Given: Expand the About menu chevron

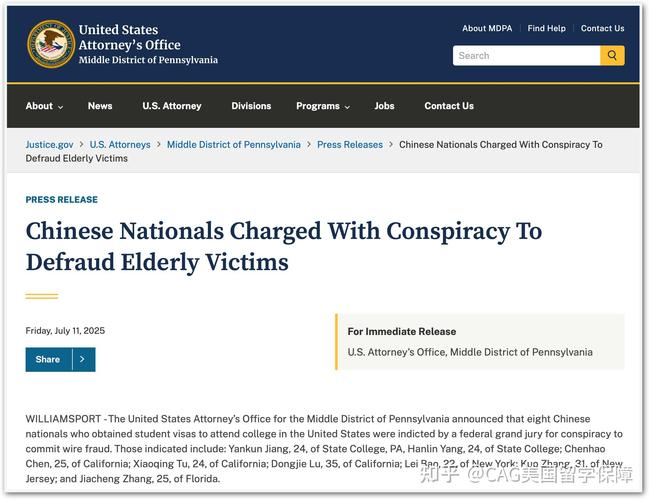Looking at the screenshot, I should click(x=60, y=107).
